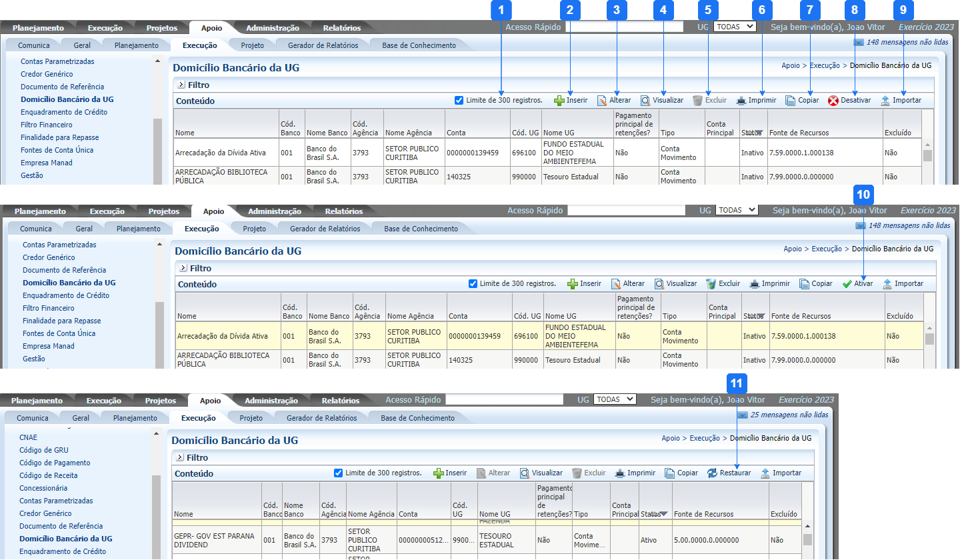This screenshot has height=560, width=960.
Task: Open the Relatórios tab in bottom panel
Action: click(340, 401)
